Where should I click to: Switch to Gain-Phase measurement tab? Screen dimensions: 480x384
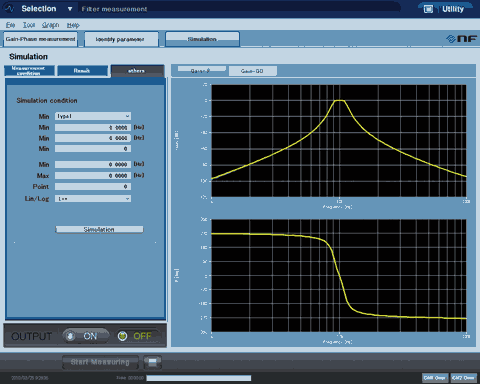click(40, 39)
